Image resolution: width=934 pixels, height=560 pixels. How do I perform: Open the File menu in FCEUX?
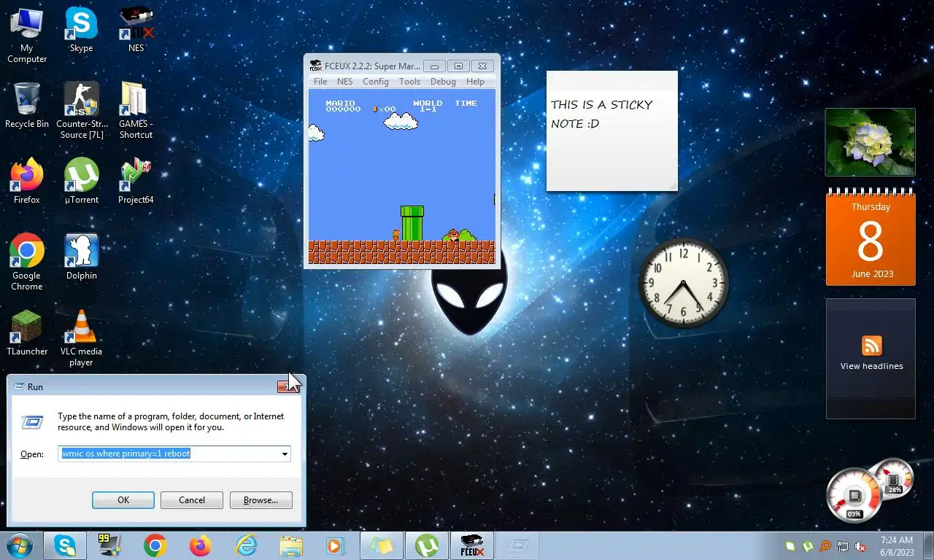[x=320, y=82]
